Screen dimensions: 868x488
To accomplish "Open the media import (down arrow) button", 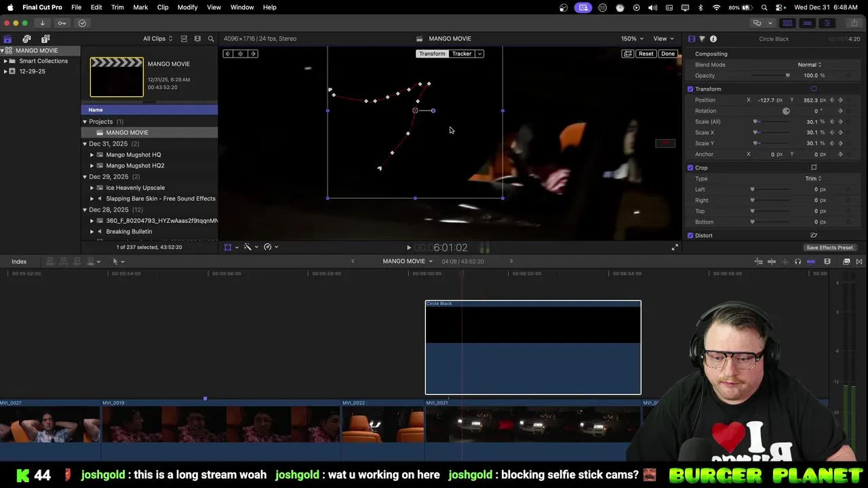I will pos(42,23).
